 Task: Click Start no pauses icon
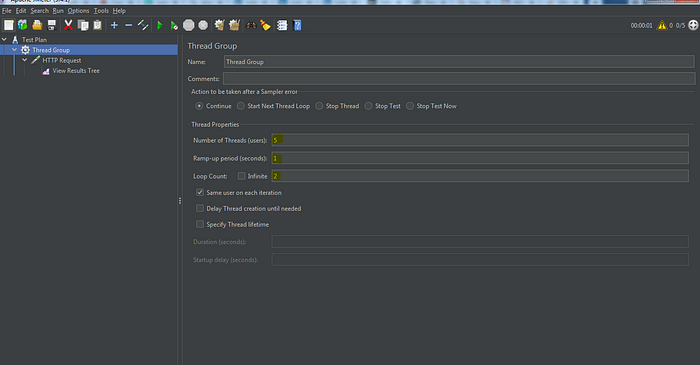tap(174, 25)
